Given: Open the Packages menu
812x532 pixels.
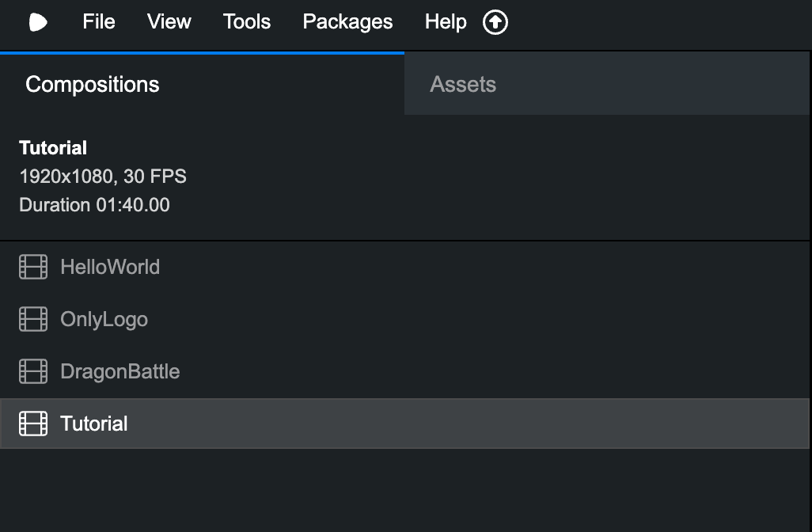Looking at the screenshot, I should coord(347,22).
